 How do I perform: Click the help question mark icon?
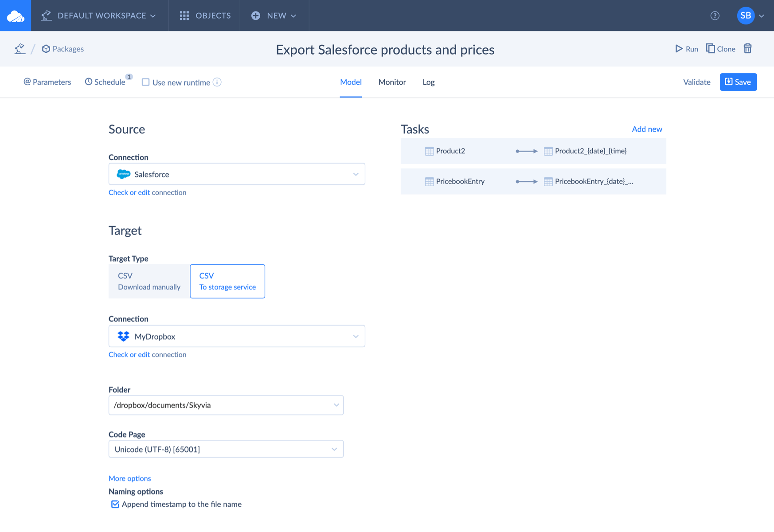715,16
